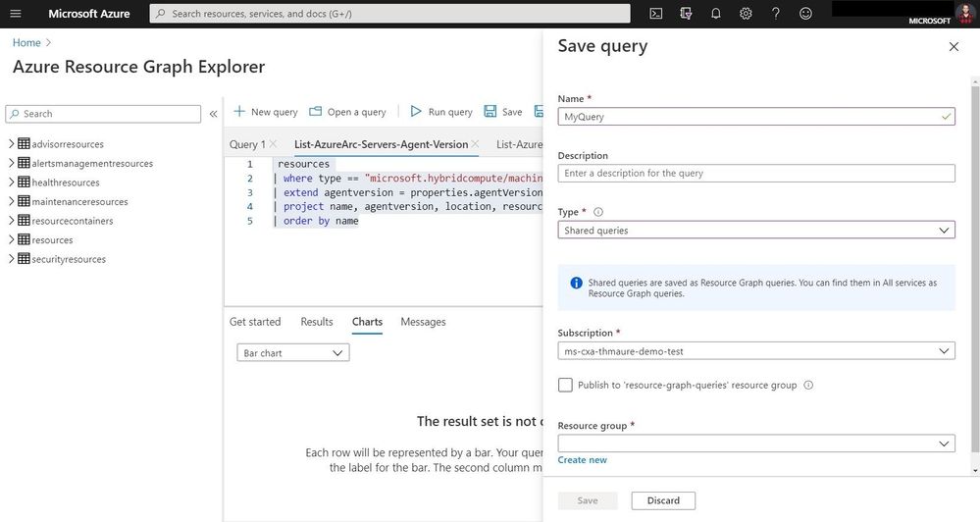Click the securityresources table icon

pyautogui.click(x=24, y=259)
